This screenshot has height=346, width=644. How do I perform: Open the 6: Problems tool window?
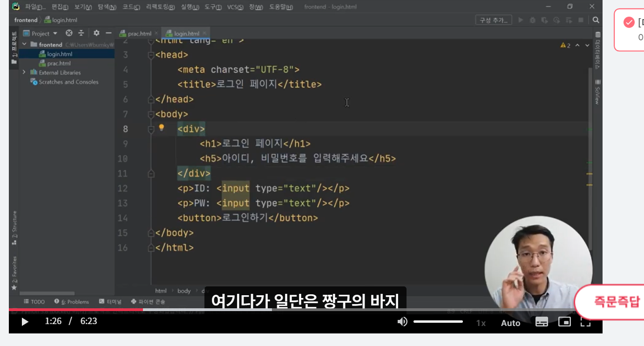tap(71, 302)
